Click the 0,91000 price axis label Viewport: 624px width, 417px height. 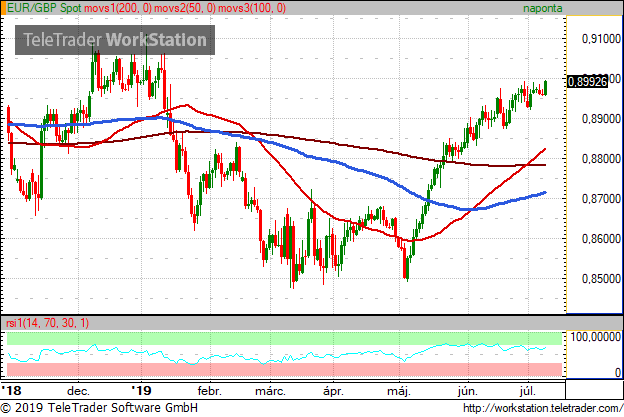pyautogui.click(x=601, y=39)
